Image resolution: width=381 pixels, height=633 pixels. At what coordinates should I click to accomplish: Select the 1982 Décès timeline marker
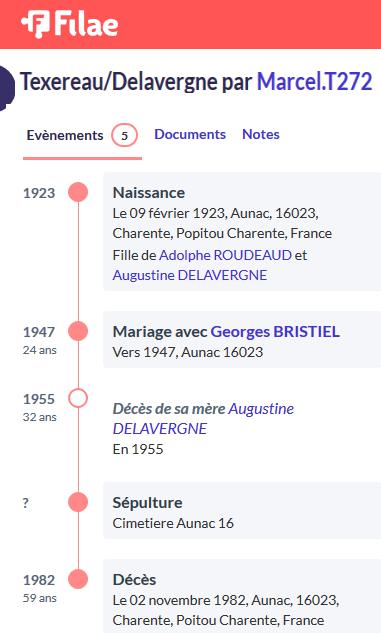point(78,579)
